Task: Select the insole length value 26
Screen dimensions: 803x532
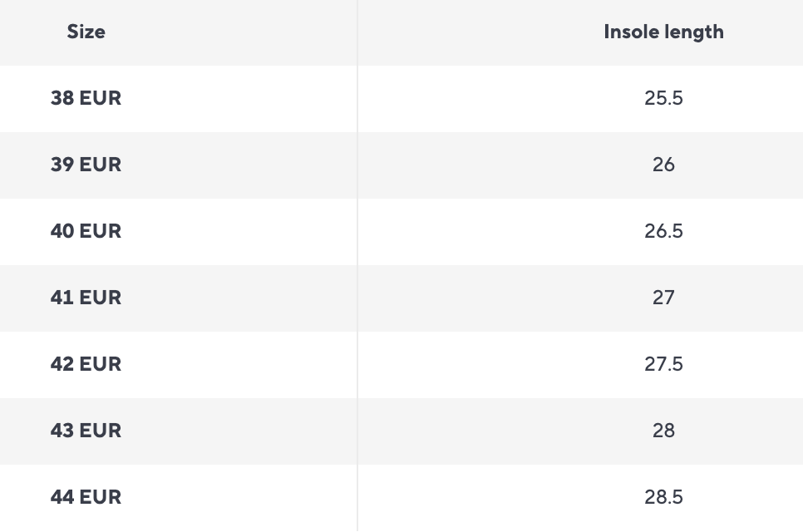Action: [663, 165]
